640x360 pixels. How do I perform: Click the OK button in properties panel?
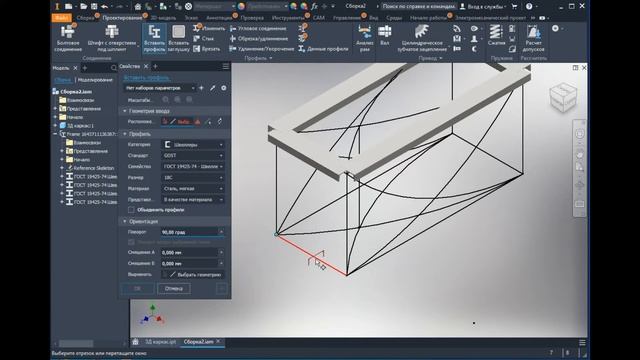[138, 289]
